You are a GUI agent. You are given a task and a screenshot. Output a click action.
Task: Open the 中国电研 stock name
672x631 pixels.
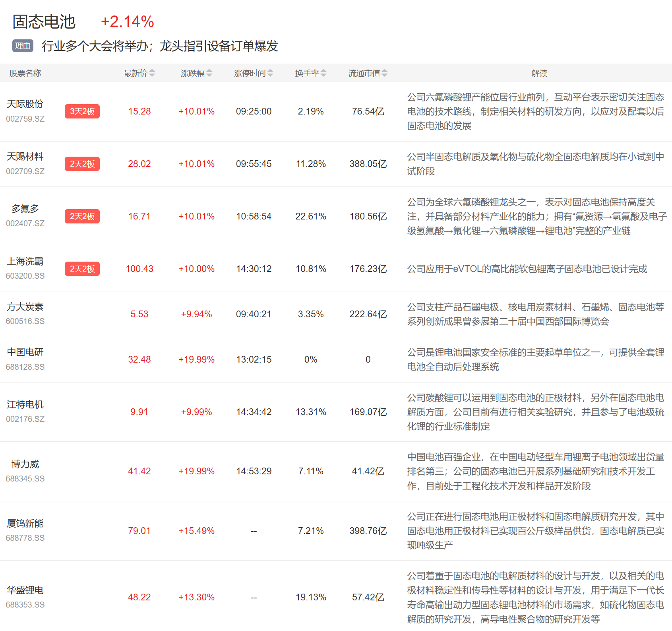(x=25, y=352)
